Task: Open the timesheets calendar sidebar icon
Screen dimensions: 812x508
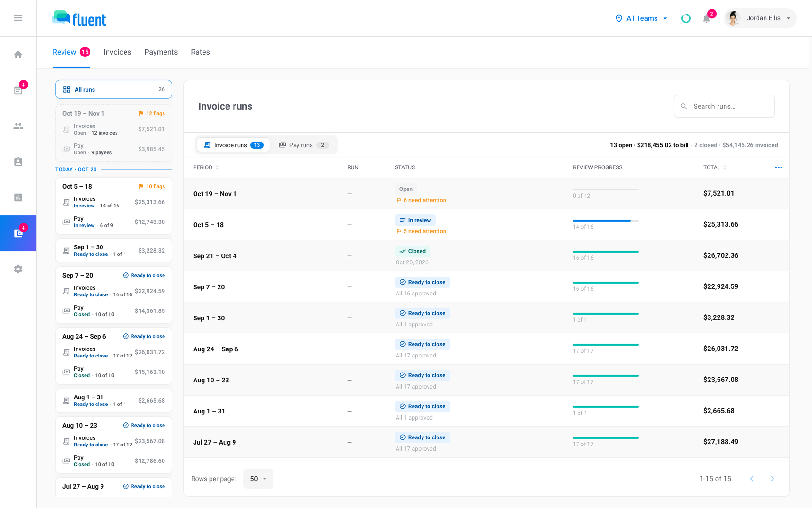Action: click(18, 90)
